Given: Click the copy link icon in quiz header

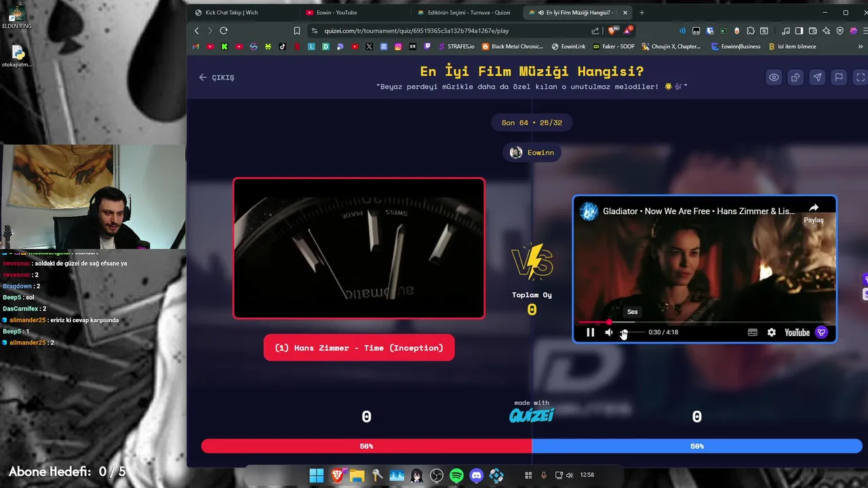Looking at the screenshot, I should [x=795, y=77].
